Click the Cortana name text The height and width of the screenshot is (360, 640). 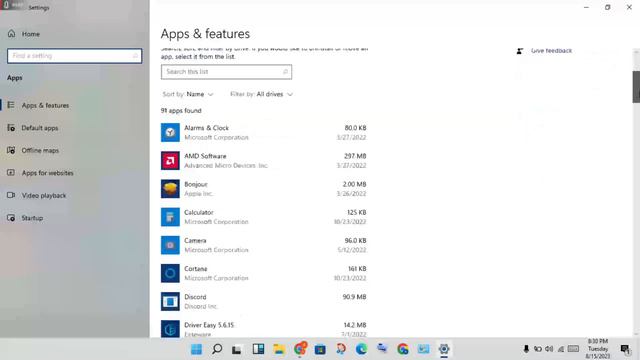point(196,269)
